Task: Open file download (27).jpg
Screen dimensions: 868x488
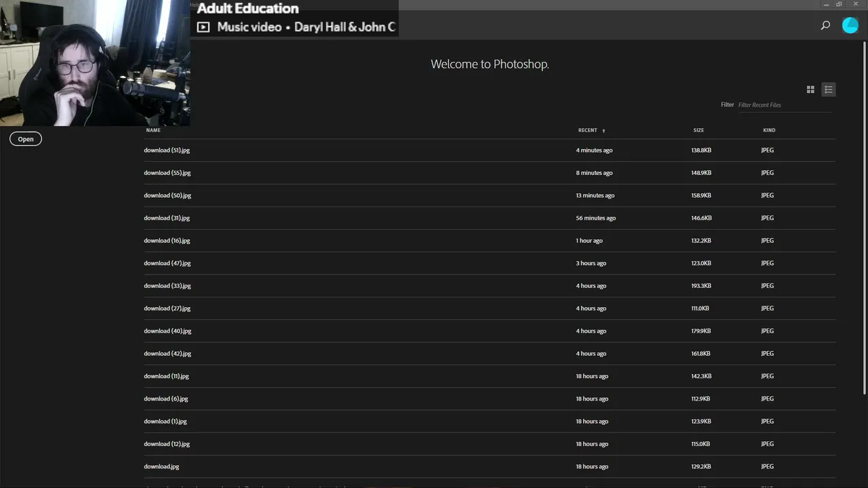Action: click(x=167, y=308)
